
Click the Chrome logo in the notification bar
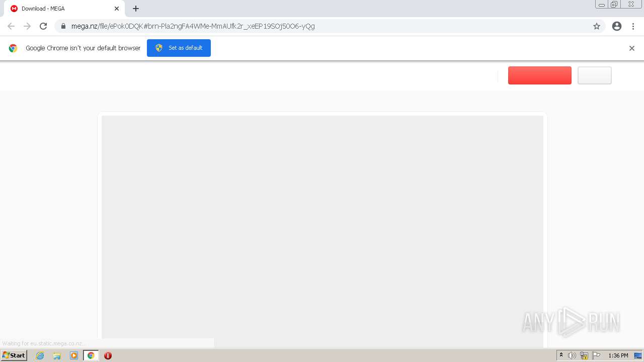pos(13,48)
